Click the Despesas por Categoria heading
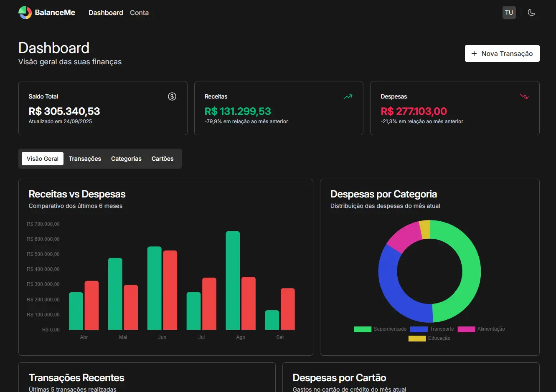Screen dimensions: 556x392 click(x=383, y=194)
